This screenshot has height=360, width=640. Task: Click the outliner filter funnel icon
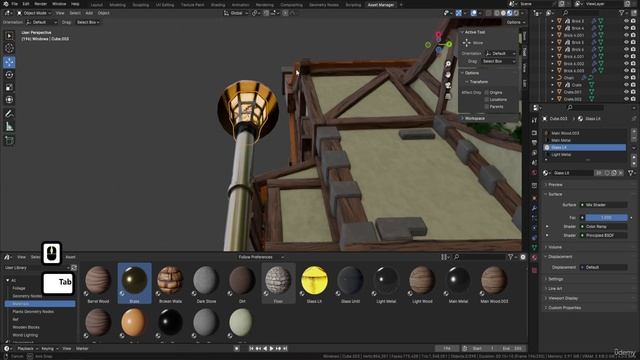click(x=622, y=13)
